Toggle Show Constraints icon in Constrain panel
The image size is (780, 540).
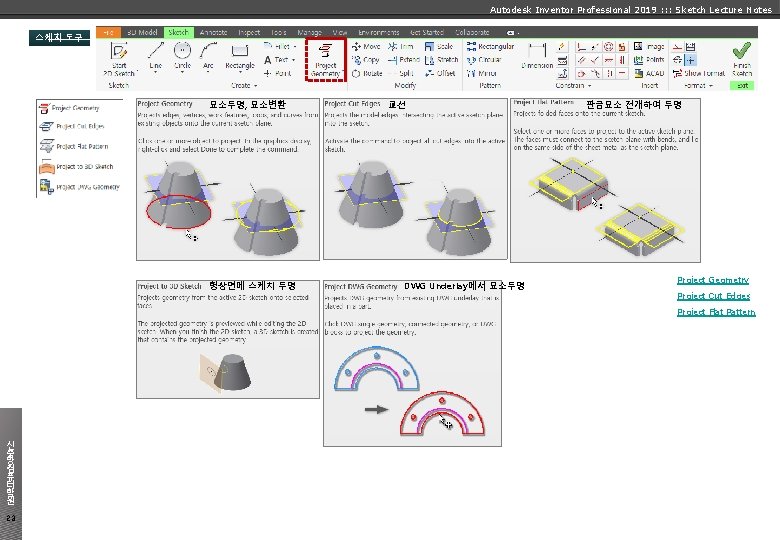563,60
